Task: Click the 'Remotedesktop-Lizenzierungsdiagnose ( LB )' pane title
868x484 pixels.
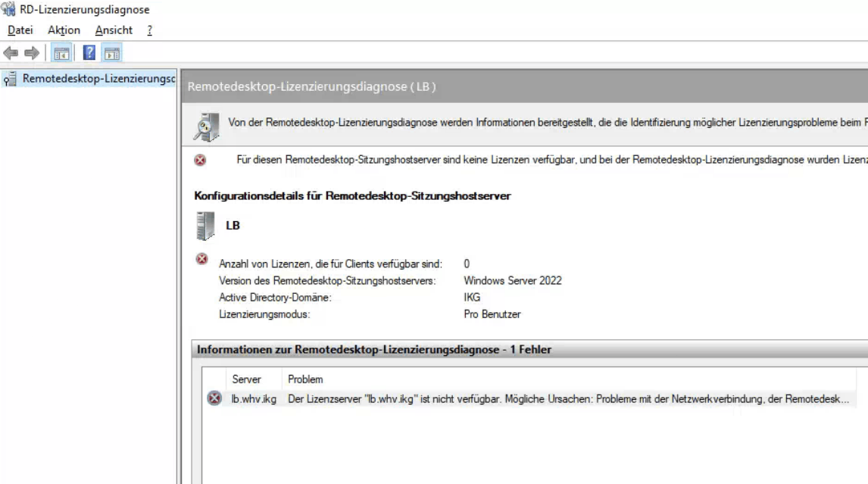Action: (x=311, y=86)
